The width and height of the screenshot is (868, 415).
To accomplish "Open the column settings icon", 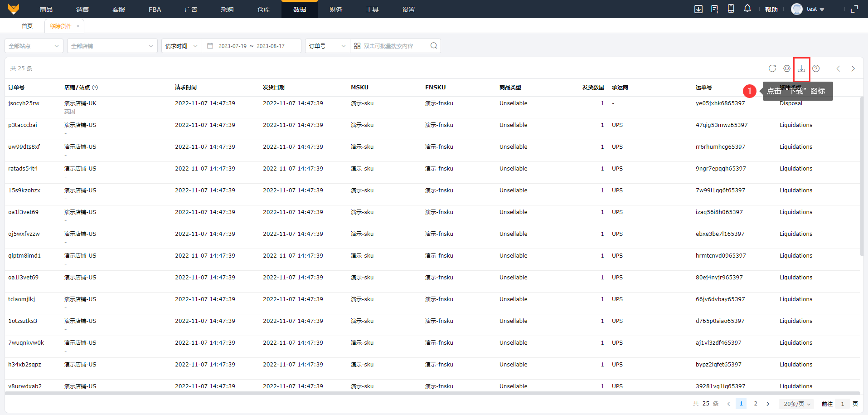I will pos(787,68).
